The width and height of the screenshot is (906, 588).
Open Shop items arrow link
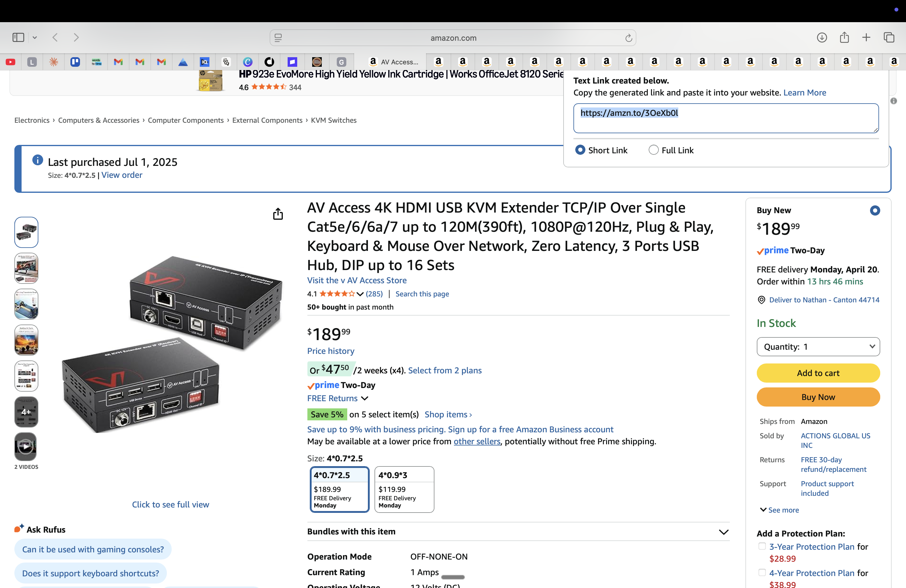[x=448, y=415]
